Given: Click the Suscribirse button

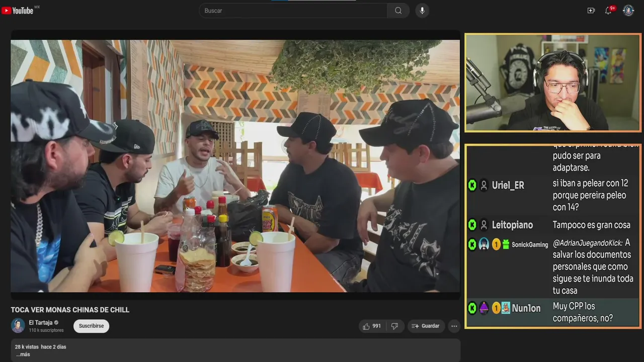Looking at the screenshot, I should coord(91,326).
